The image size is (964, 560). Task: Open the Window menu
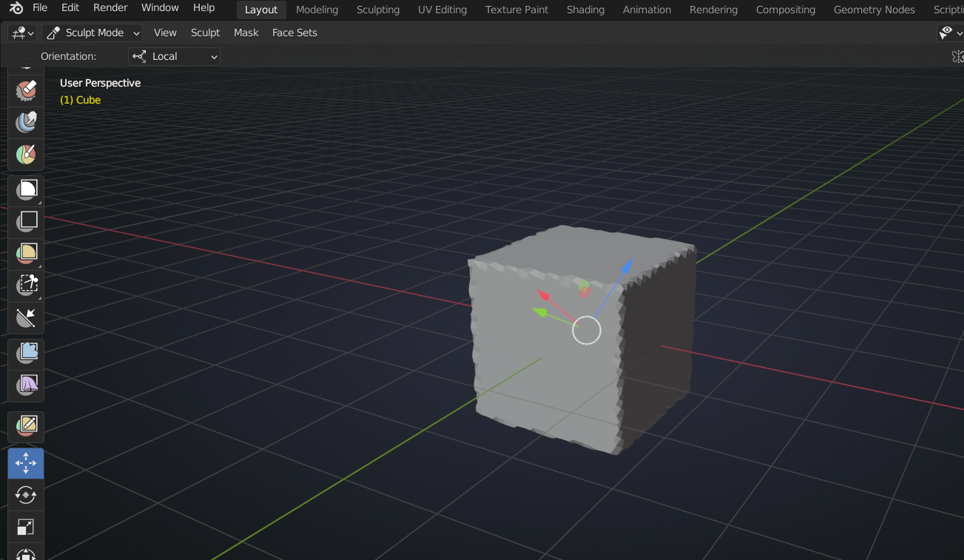coord(160,8)
